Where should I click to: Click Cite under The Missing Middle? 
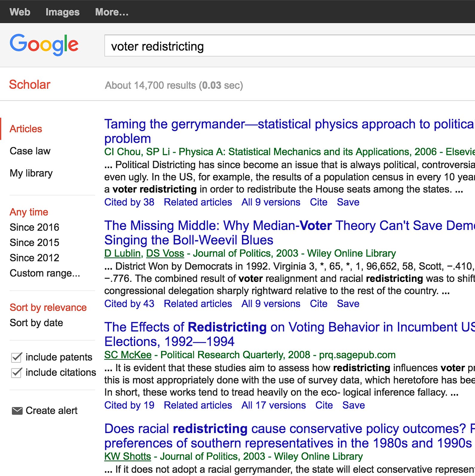click(318, 304)
